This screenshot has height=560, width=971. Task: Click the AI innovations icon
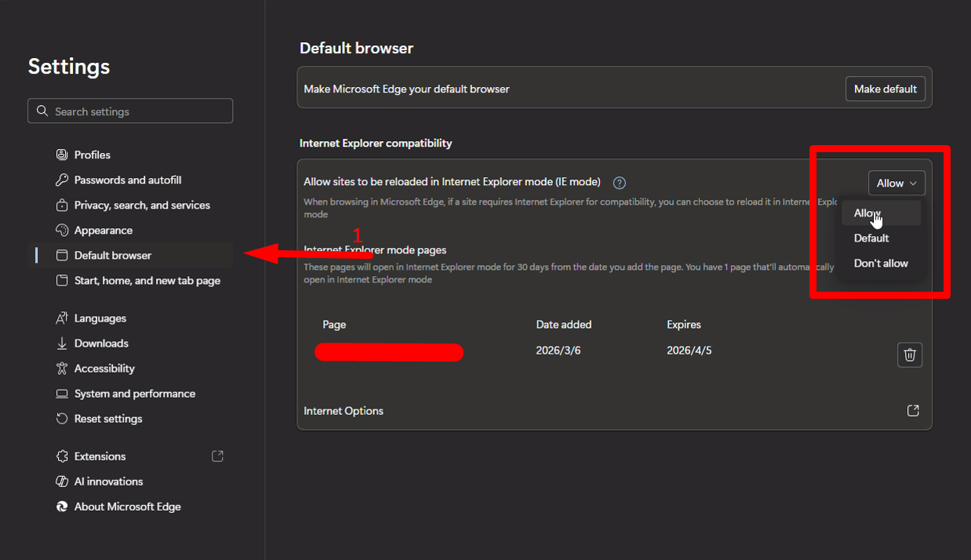coord(62,481)
